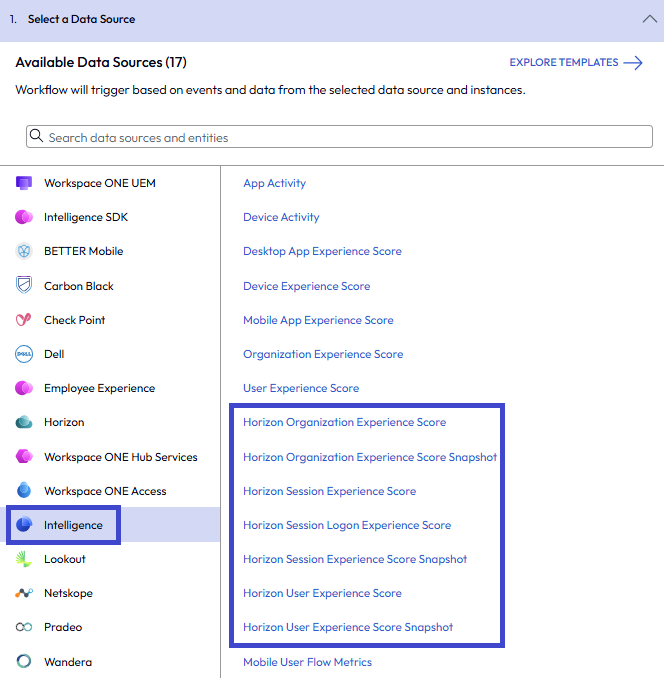Click the Netskope logo icon
This screenshot has height=678, width=664.
point(24,592)
